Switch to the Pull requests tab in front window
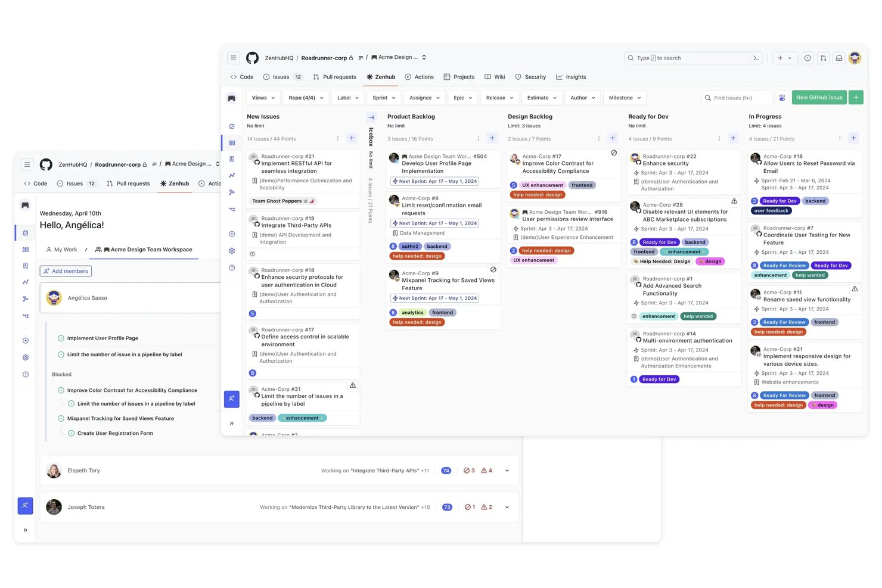The height and width of the screenshot is (588, 882). [334, 77]
